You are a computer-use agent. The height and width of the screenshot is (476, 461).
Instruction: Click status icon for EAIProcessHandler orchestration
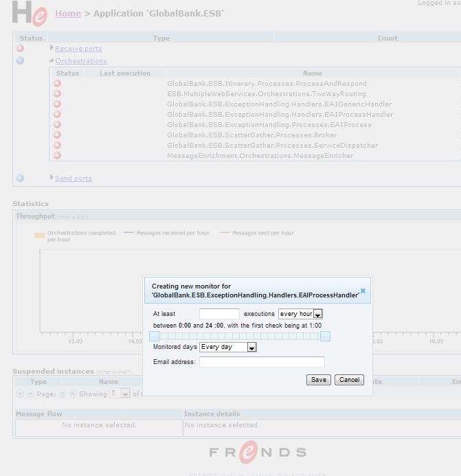(x=57, y=114)
